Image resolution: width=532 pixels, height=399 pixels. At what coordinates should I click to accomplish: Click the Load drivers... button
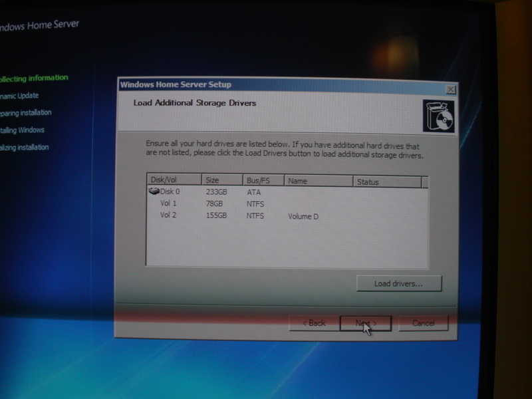(399, 283)
